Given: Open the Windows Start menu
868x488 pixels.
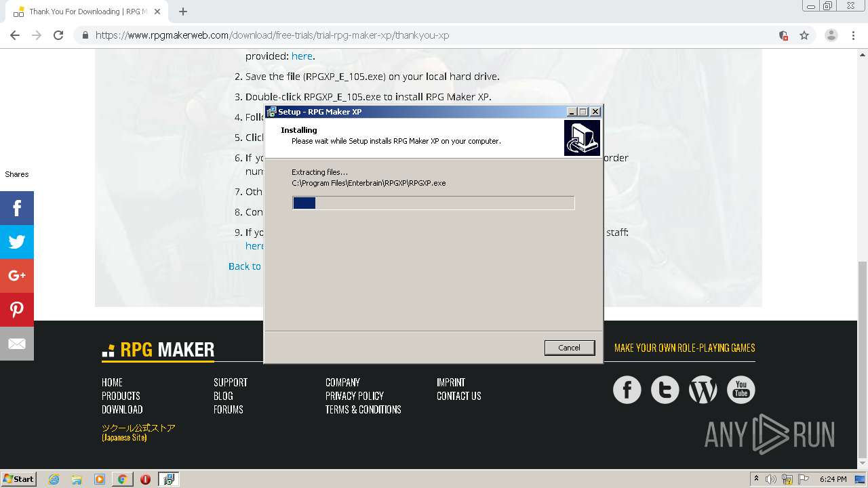Looking at the screenshot, I should pyautogui.click(x=19, y=479).
